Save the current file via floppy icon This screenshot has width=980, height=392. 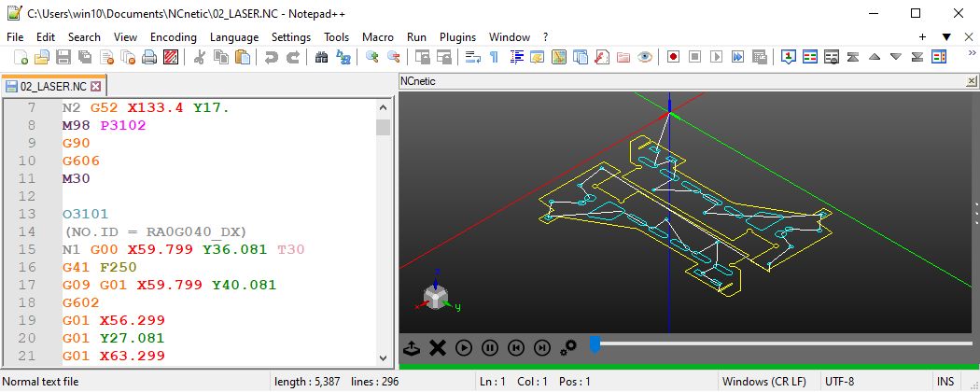(x=63, y=58)
